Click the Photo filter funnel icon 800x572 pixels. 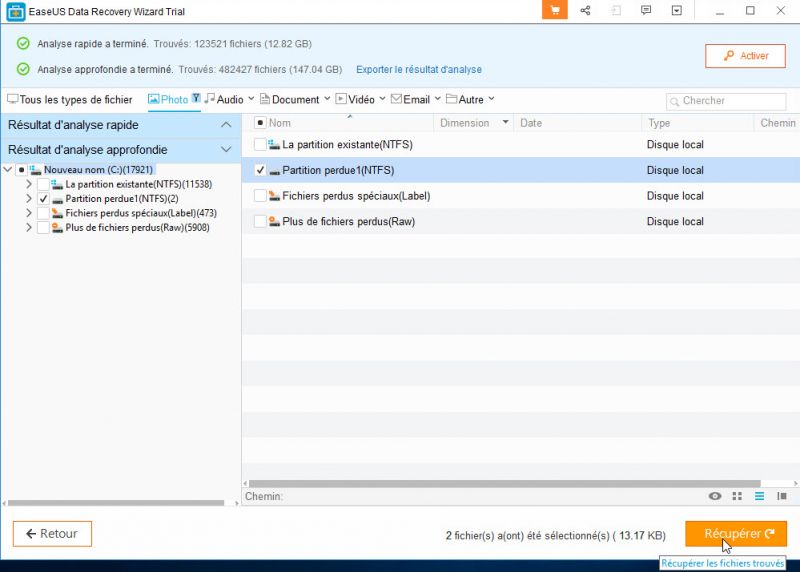click(x=196, y=98)
